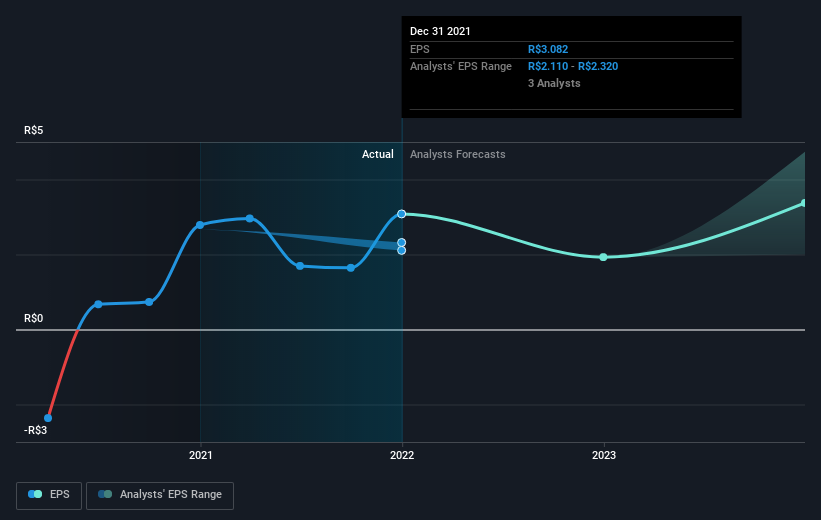
Task: Select the EPS data point at Dec 31 2021
Action: tap(402, 214)
